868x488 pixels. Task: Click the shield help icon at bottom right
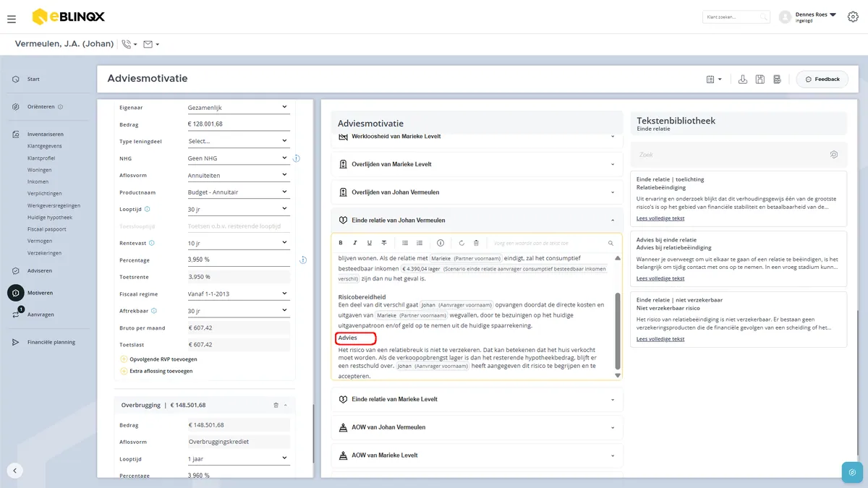coord(852,472)
